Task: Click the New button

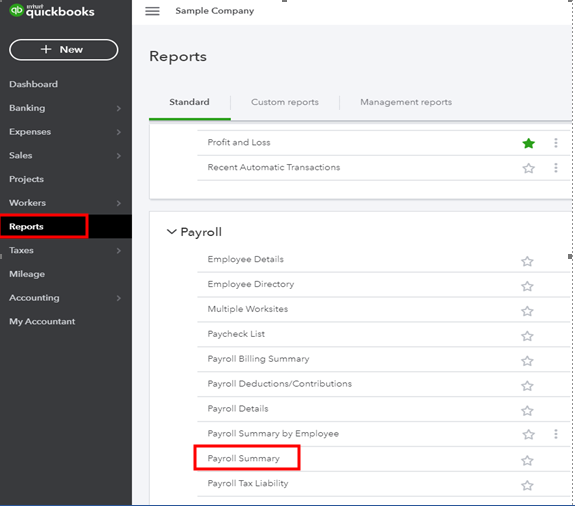Action: [x=63, y=50]
